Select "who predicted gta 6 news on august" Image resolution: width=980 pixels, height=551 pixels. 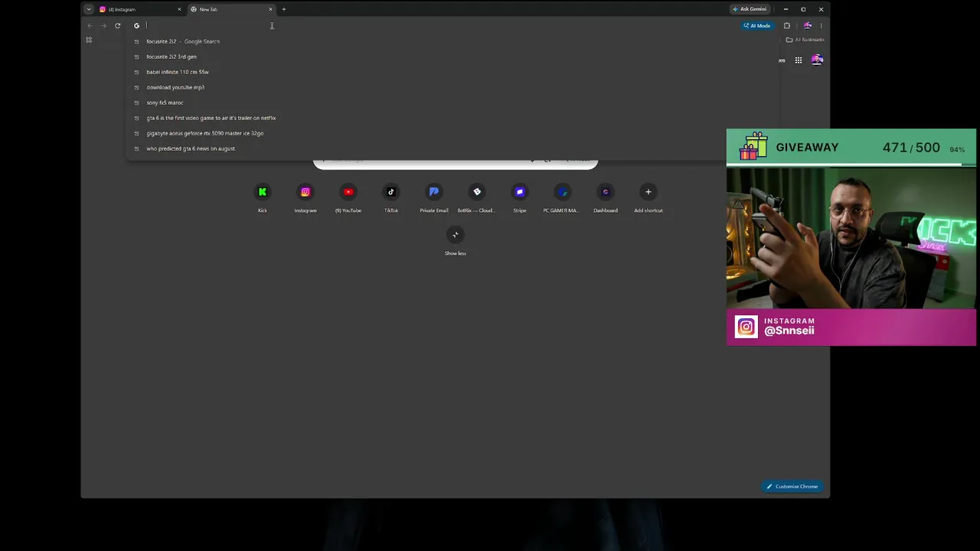pyautogui.click(x=452, y=148)
